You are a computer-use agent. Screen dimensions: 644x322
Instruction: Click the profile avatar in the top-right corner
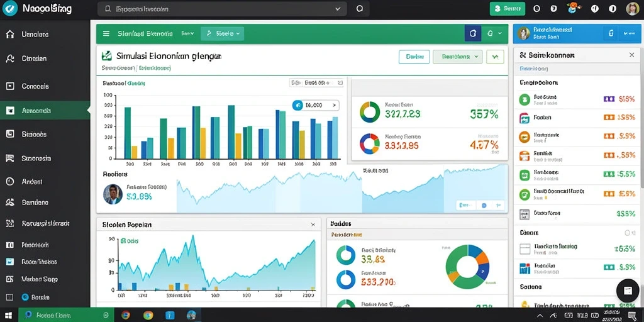pyautogui.click(x=633, y=8)
